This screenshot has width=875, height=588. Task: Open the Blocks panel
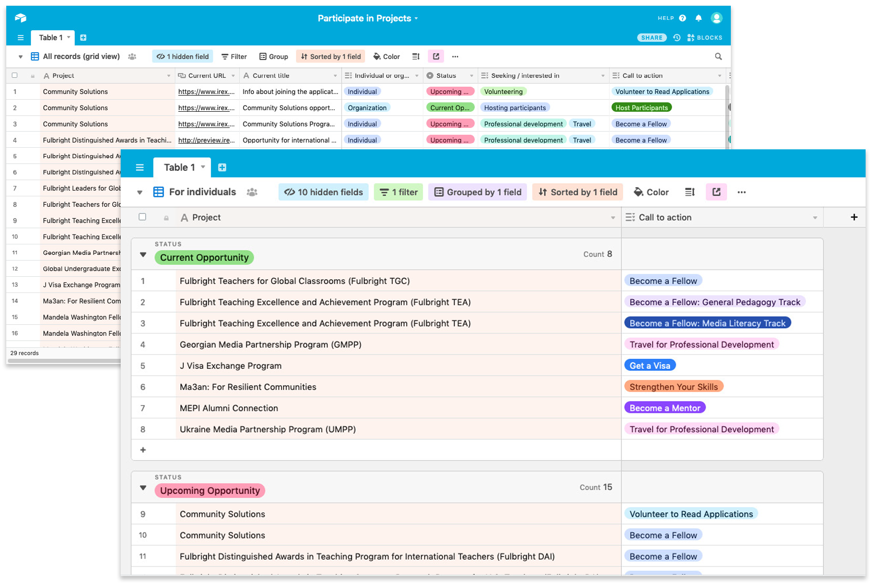705,38
